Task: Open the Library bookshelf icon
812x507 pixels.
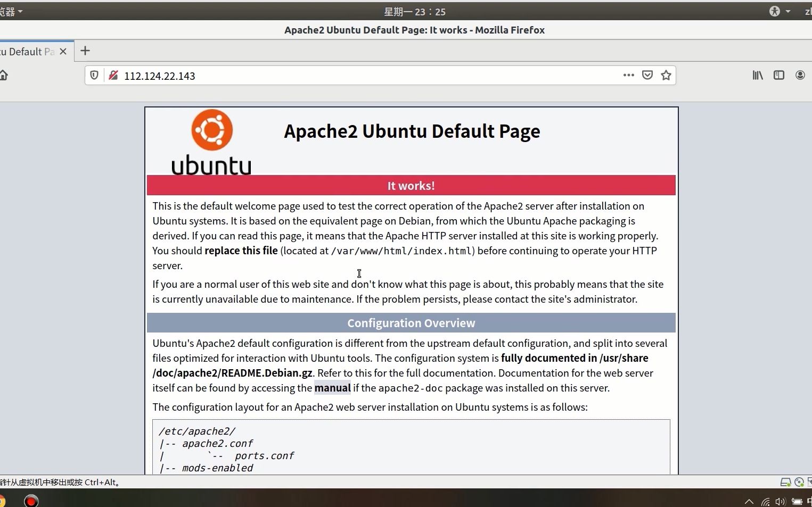Action: [758, 75]
